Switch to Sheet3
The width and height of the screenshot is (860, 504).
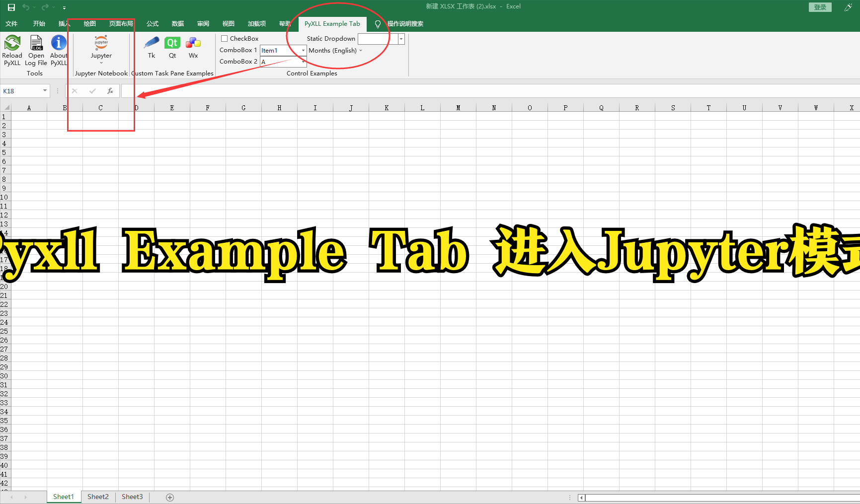tap(132, 497)
